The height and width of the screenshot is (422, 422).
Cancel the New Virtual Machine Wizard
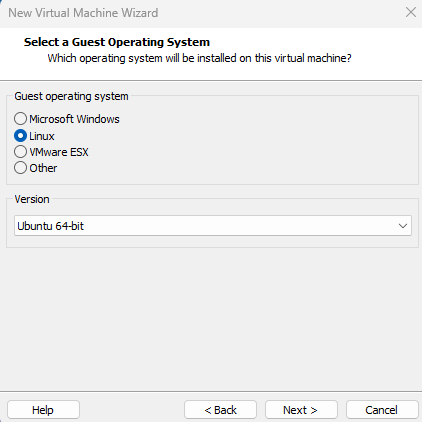pos(382,410)
